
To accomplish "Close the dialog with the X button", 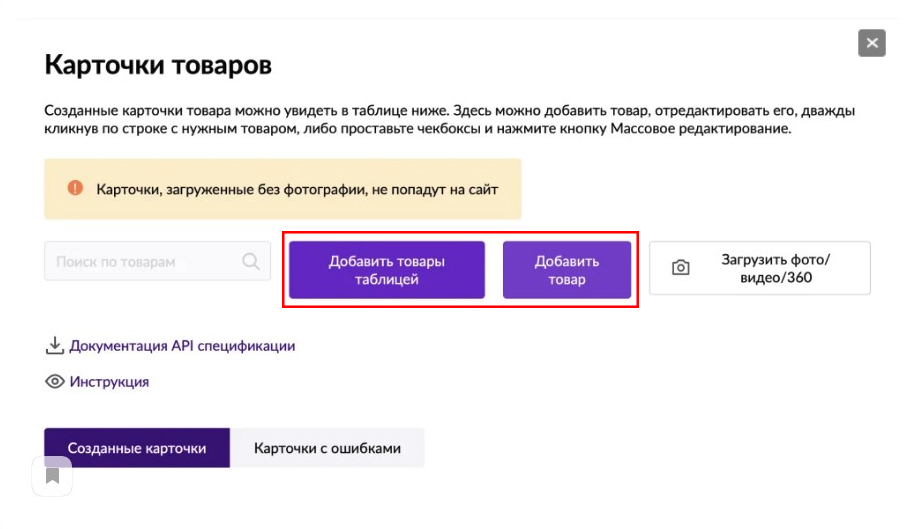I will 871,43.
